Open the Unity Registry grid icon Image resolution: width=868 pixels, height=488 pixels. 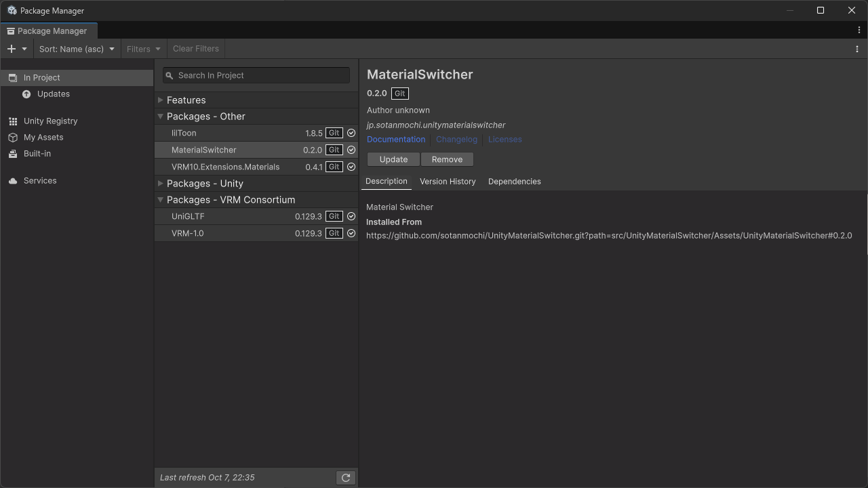(13, 121)
